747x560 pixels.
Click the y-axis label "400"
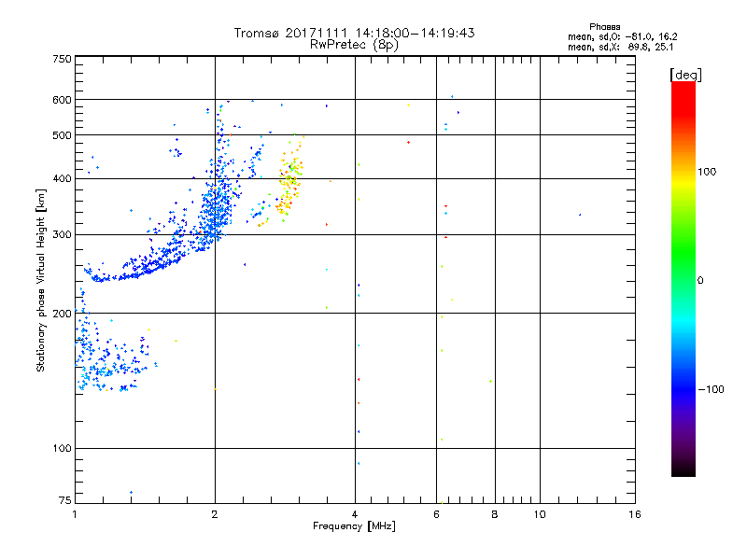[62, 178]
